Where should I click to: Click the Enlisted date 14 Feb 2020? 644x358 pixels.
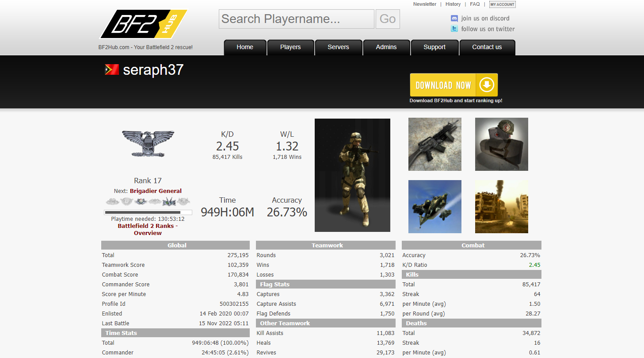[224, 314]
